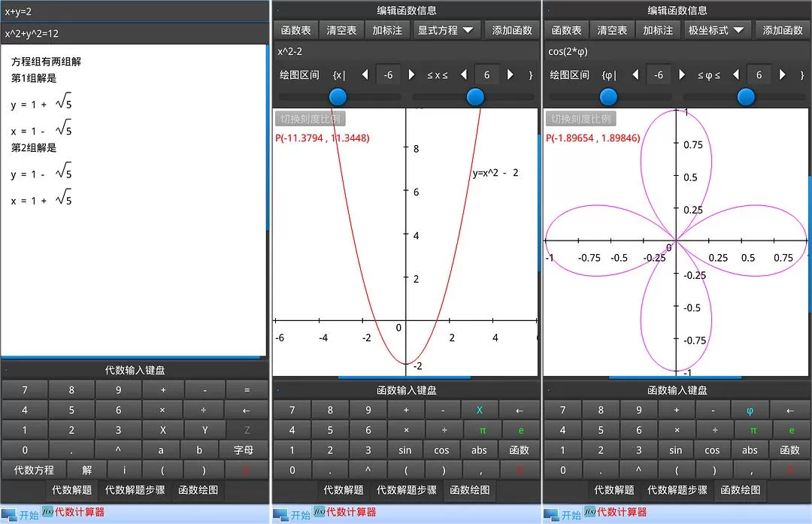This screenshot has width=812, height=524.
Task: Open the 代数方程 selector on the algebra keyboard
Action: (34, 470)
